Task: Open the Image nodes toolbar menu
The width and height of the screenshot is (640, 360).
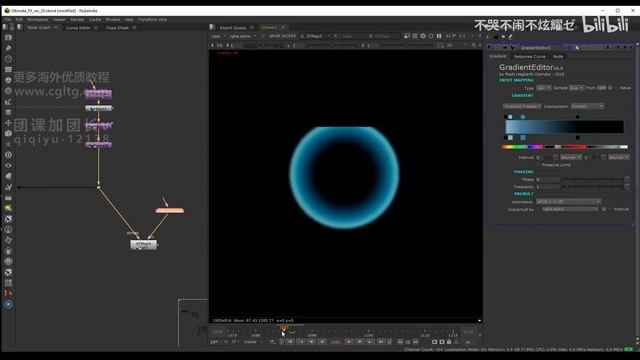Action: (8, 37)
